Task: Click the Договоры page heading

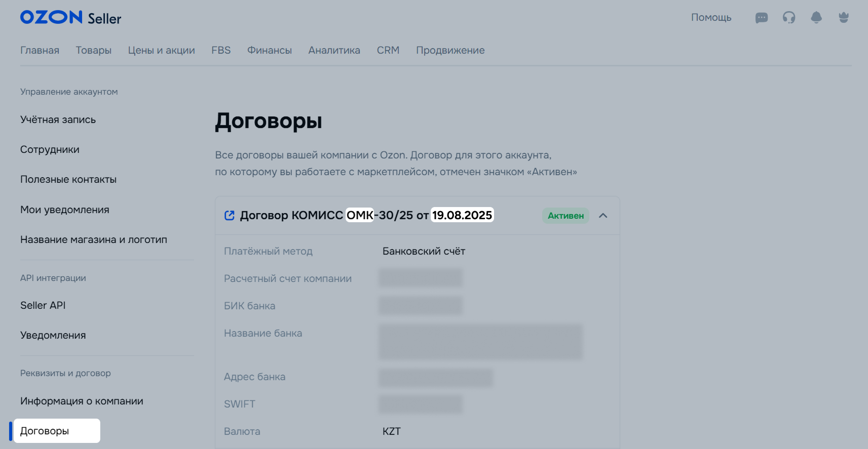Action: (x=269, y=121)
